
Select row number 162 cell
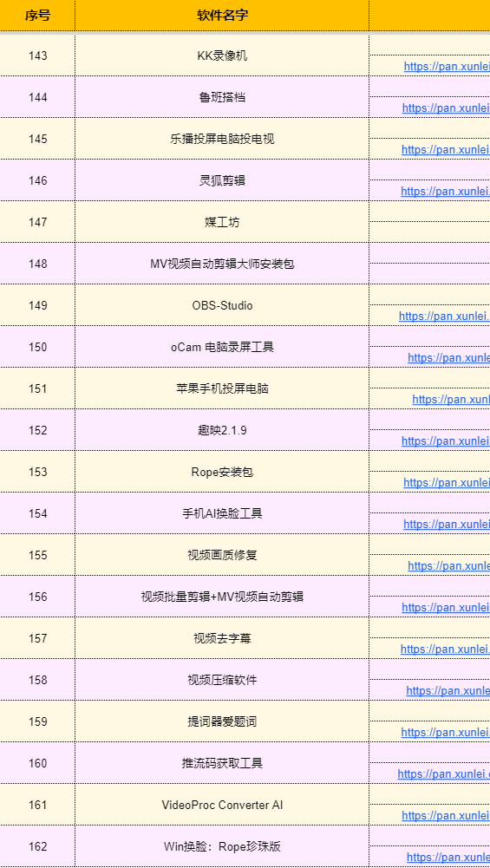tap(37, 846)
